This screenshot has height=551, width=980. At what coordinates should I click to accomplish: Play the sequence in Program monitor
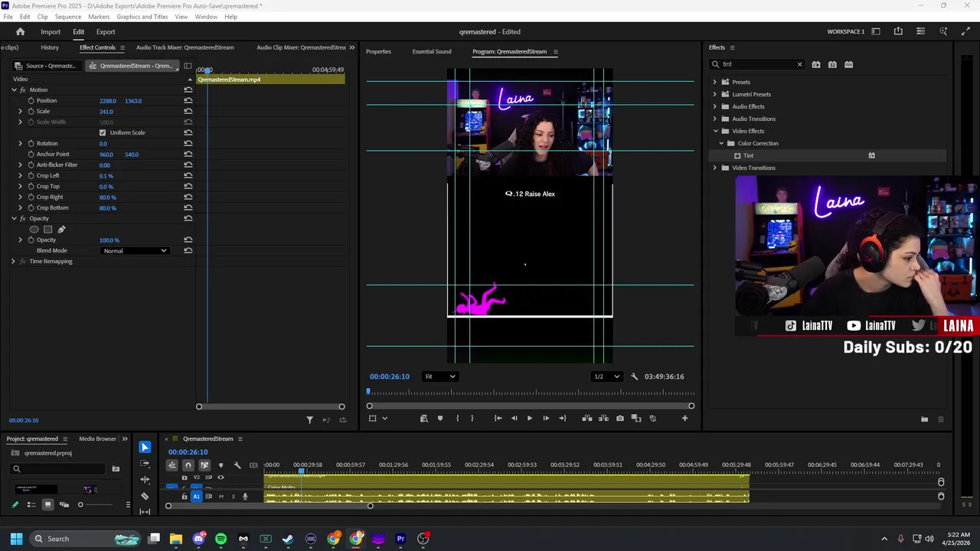[x=529, y=418]
